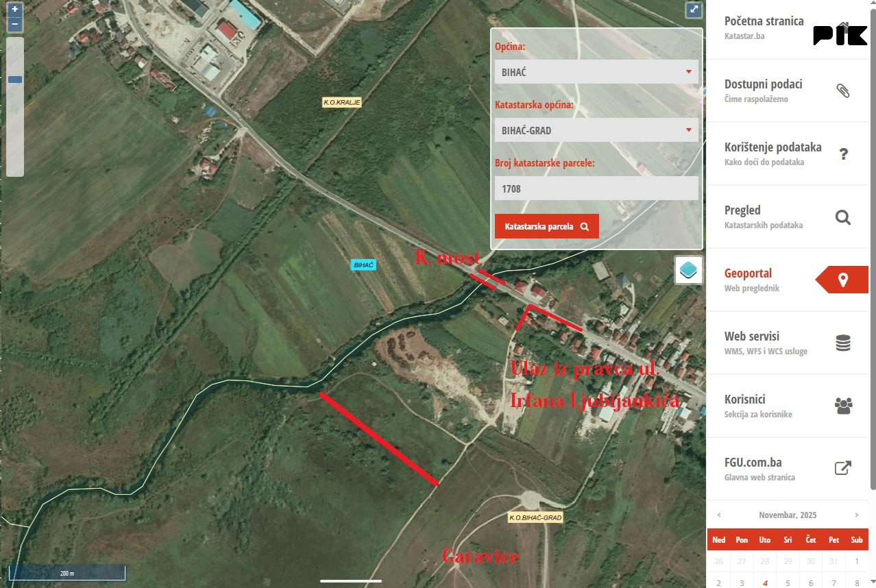Screen dimensions: 876x588
Task: Expand the map to fullscreen view
Action: click(x=694, y=10)
